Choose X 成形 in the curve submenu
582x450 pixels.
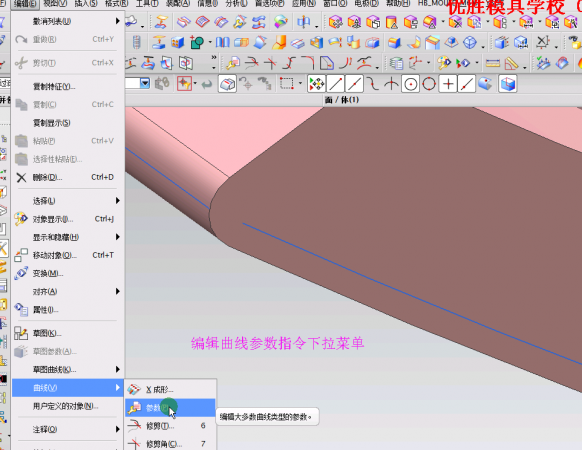tap(170, 389)
